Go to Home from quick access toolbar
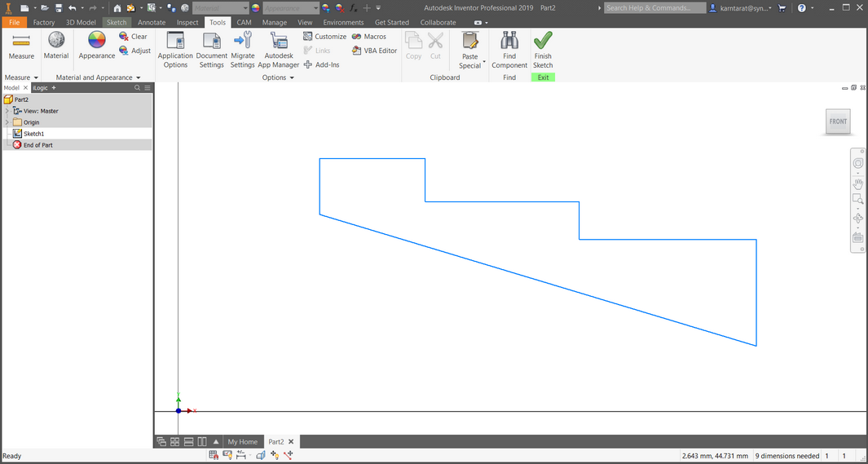 click(x=117, y=8)
